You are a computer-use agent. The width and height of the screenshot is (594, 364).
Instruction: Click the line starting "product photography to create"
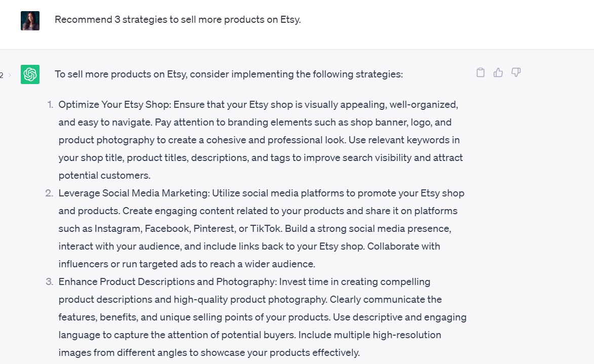[259, 140]
